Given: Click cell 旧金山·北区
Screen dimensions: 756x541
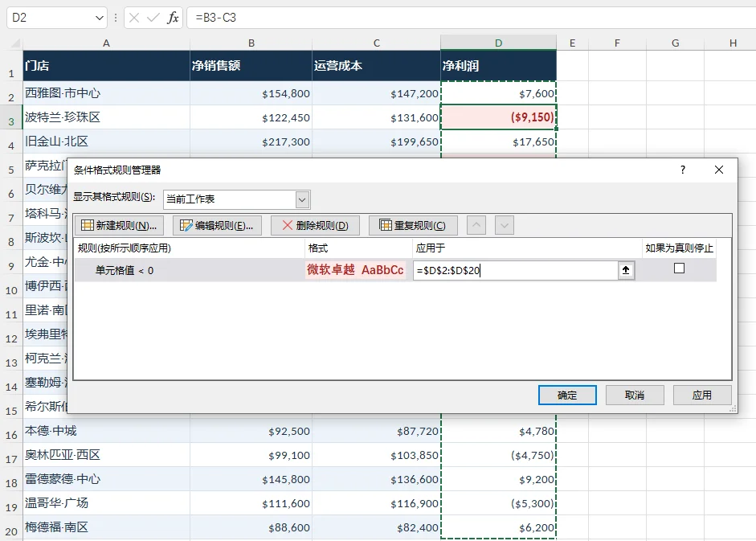Looking at the screenshot, I should 107,141.
